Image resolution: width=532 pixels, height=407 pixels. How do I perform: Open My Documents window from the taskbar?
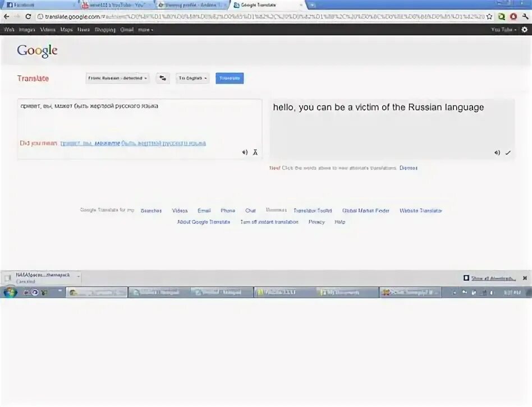point(347,292)
